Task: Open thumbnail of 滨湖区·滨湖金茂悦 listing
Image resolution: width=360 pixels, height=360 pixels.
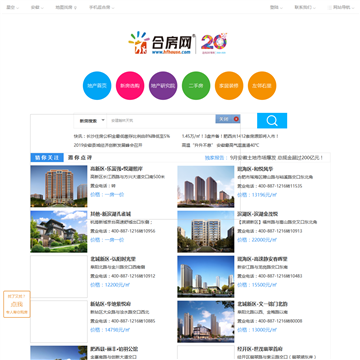Action: pyautogui.click(x=206, y=232)
